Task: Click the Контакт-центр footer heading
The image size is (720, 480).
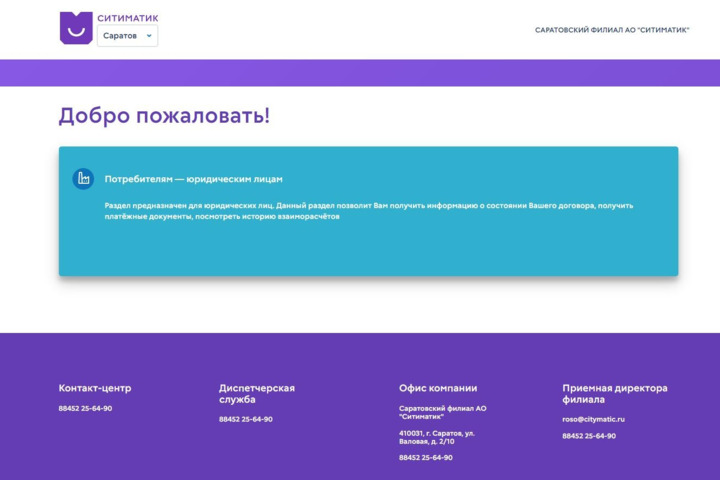Action: coord(94,388)
